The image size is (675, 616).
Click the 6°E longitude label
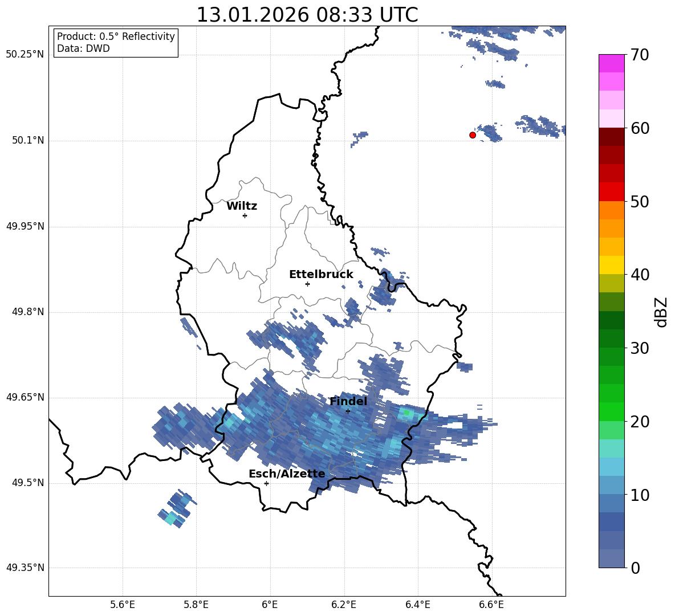tap(270, 605)
